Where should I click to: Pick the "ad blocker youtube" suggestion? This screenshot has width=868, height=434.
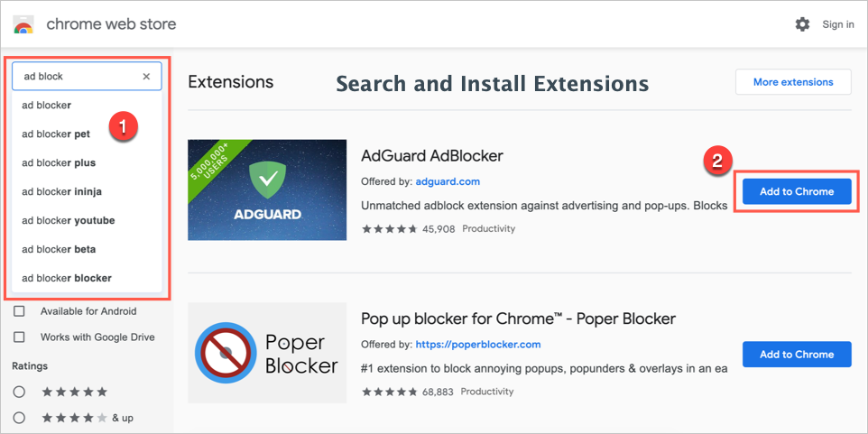tap(69, 221)
